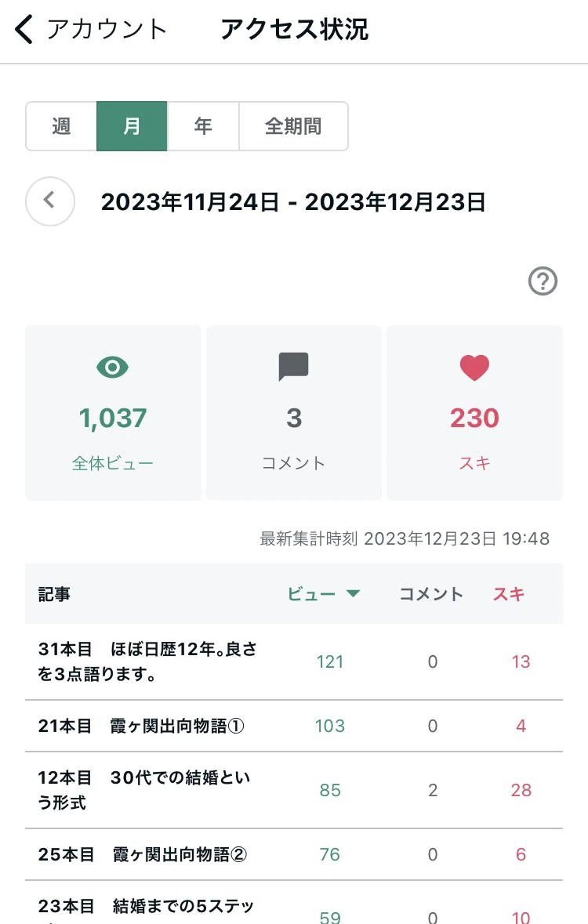
Task: Sort the table by コメント column
Action: [x=431, y=594]
